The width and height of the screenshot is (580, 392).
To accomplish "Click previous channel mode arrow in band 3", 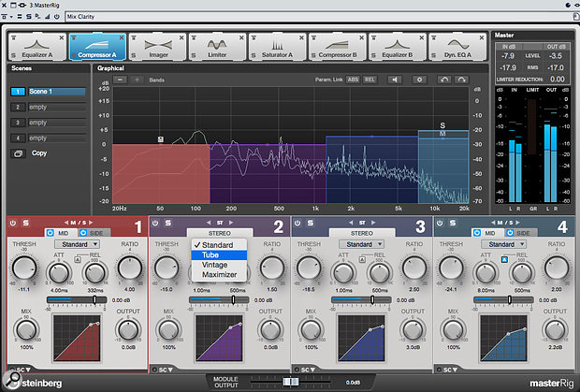I will [351, 223].
